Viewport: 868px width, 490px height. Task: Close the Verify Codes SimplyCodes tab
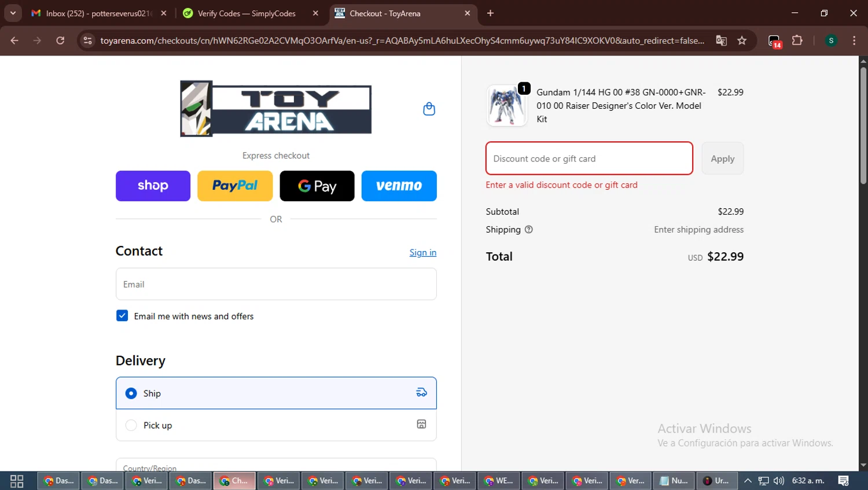point(315,13)
